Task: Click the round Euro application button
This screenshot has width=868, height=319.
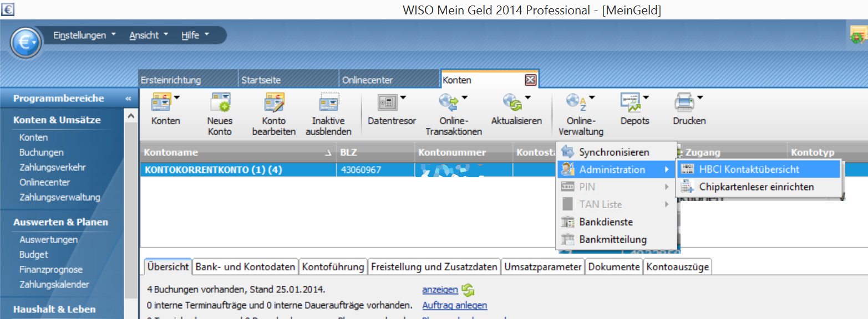Action: point(26,43)
